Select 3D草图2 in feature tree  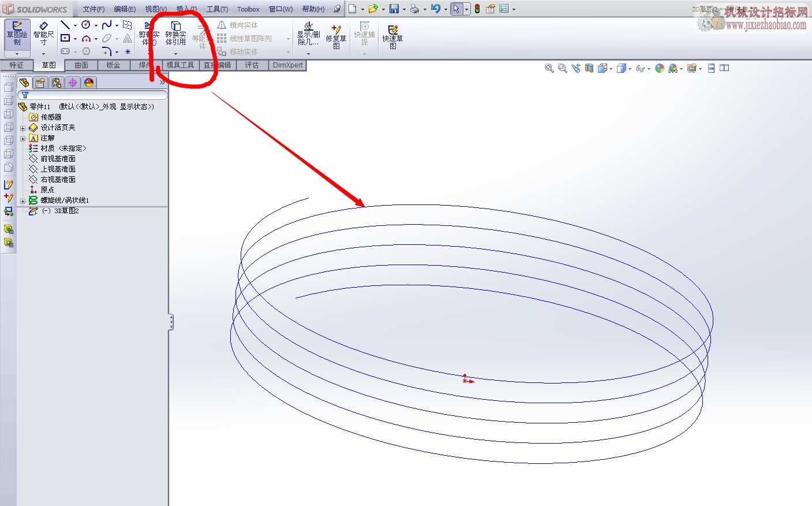(60, 211)
